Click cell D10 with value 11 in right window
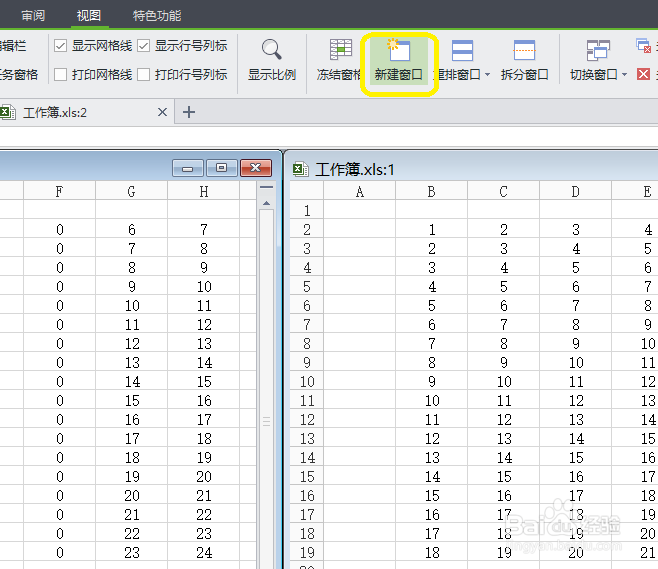 [x=575, y=381]
